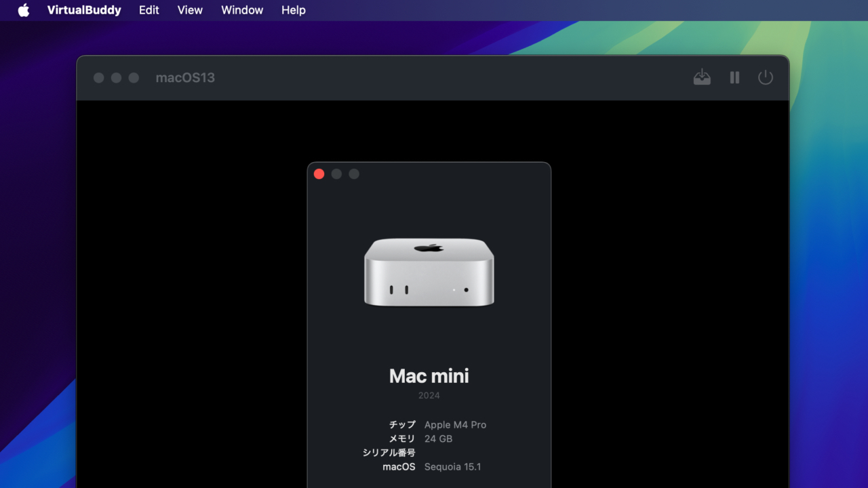Zoom the macOS13 VirtualBuddy window

pyautogui.click(x=134, y=78)
